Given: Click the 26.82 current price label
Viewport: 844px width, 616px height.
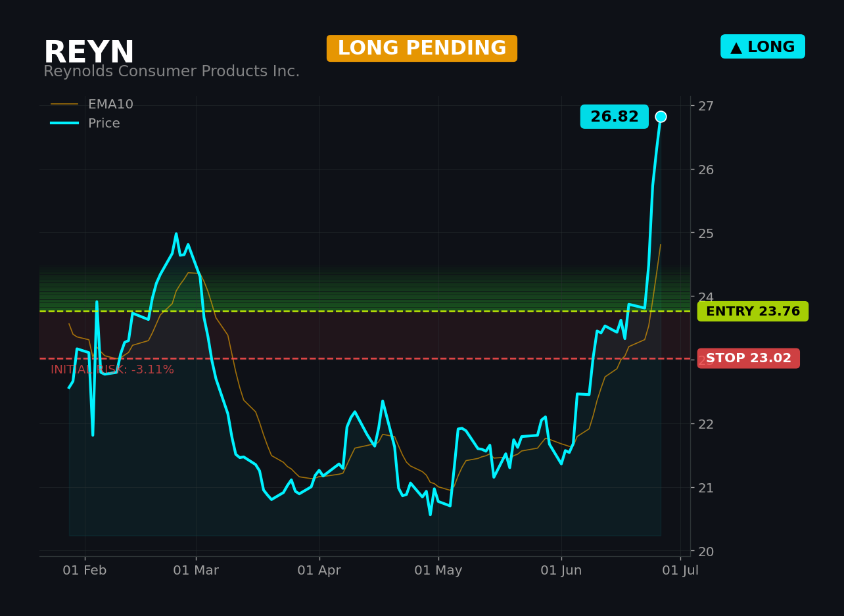Looking at the screenshot, I should click(x=615, y=117).
